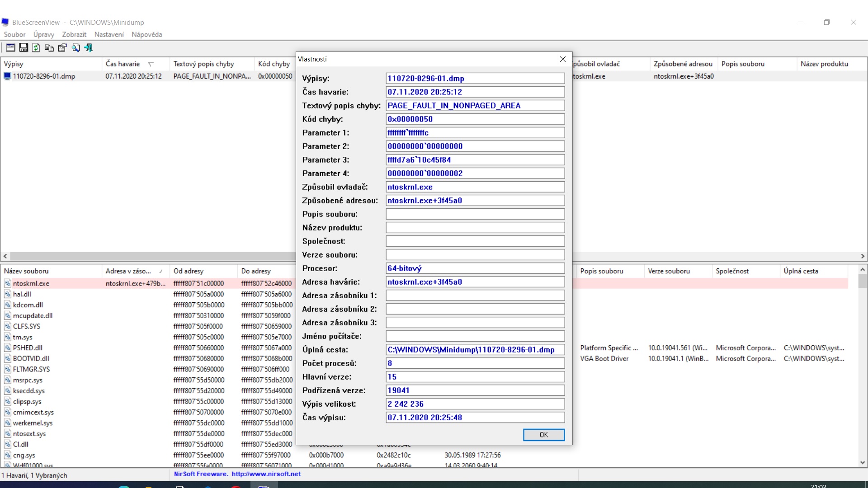Open the Soubor menu
The width and height of the screenshot is (868, 488).
(x=14, y=34)
